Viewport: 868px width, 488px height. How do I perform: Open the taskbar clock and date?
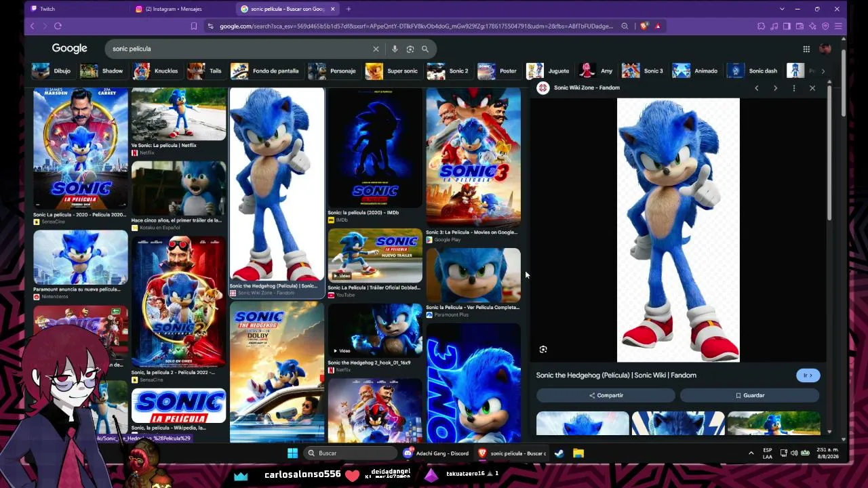coord(827,453)
